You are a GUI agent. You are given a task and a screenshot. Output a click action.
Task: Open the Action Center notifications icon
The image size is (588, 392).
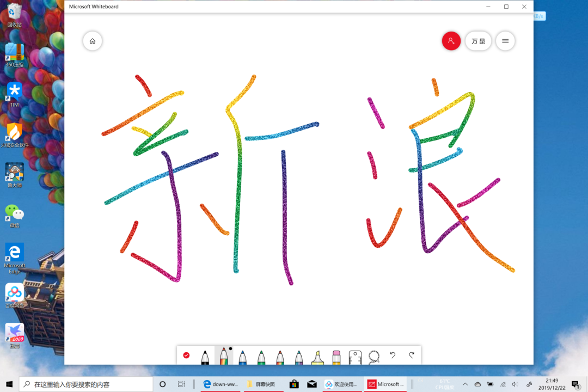(x=576, y=384)
